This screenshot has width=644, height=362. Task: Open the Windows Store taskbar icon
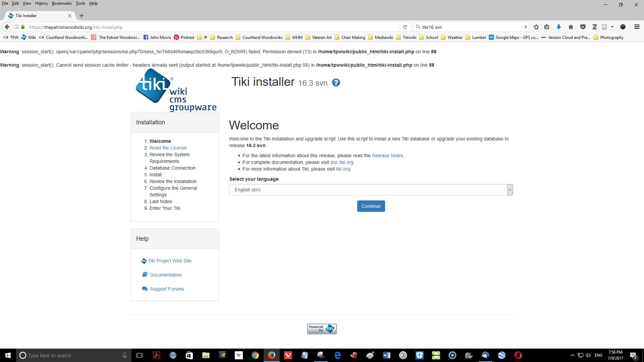tap(189, 355)
